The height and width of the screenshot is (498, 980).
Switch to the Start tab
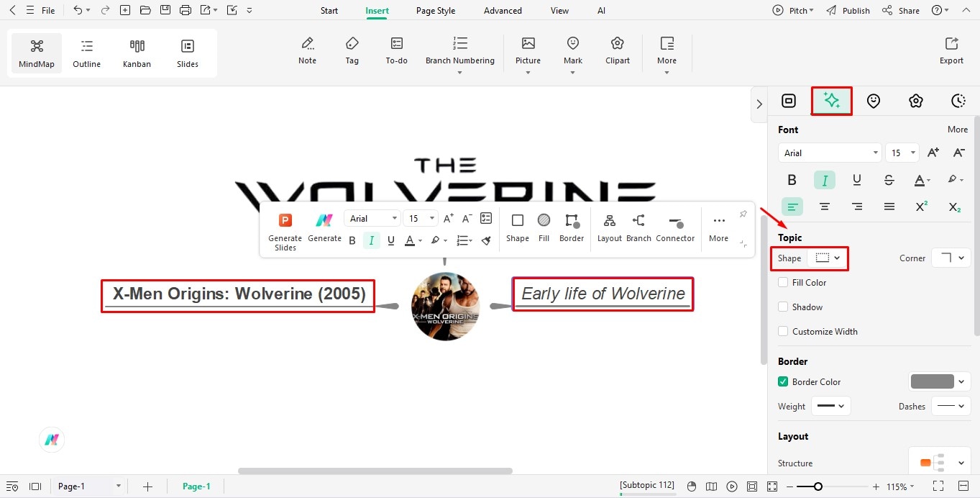tap(329, 11)
